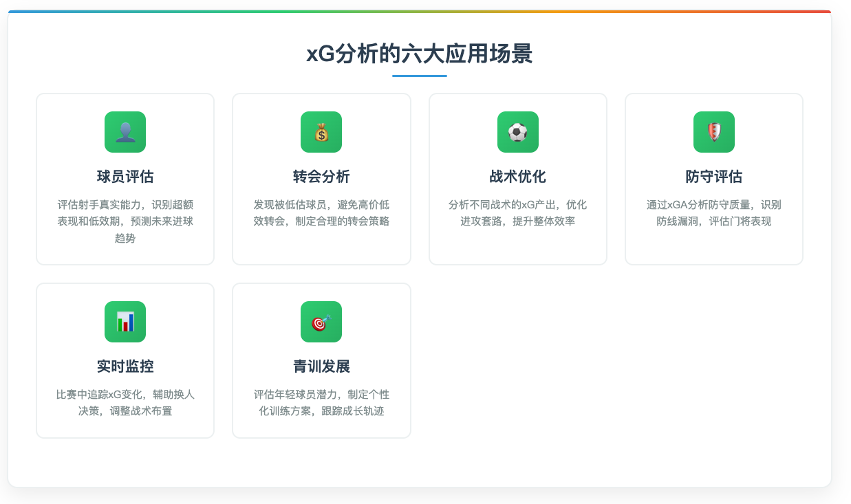Click the dartboard icon for 青训发展

pos(321,322)
